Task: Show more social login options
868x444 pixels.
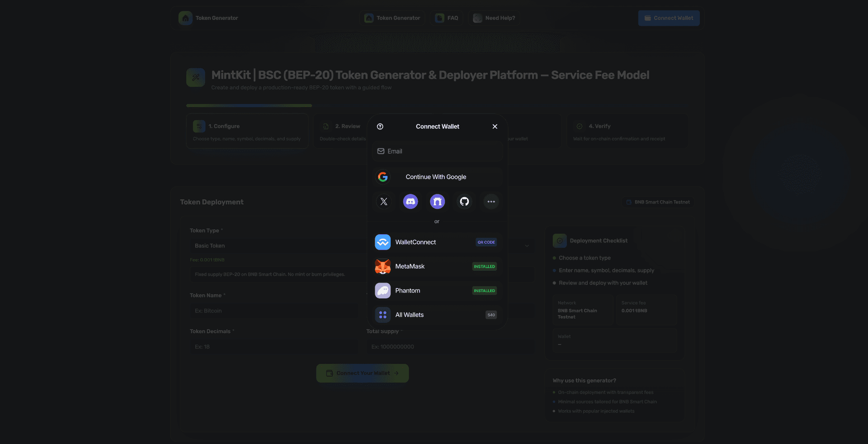Action: click(491, 202)
